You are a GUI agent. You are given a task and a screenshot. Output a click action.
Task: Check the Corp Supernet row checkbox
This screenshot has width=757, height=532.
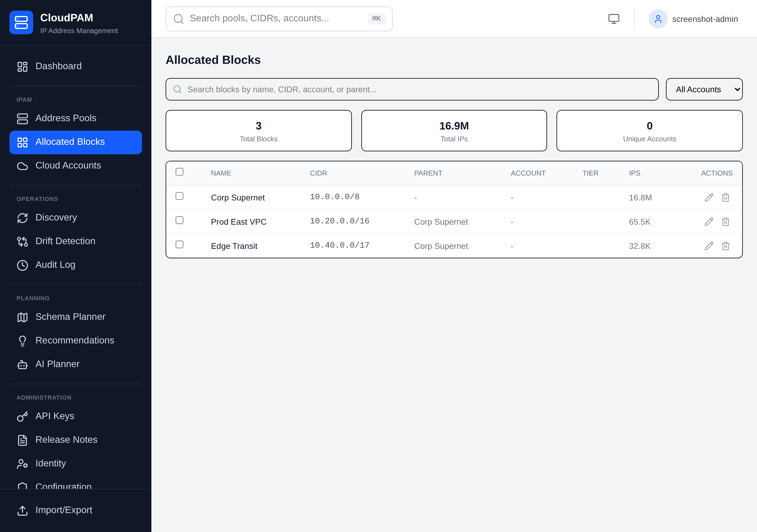click(x=179, y=196)
